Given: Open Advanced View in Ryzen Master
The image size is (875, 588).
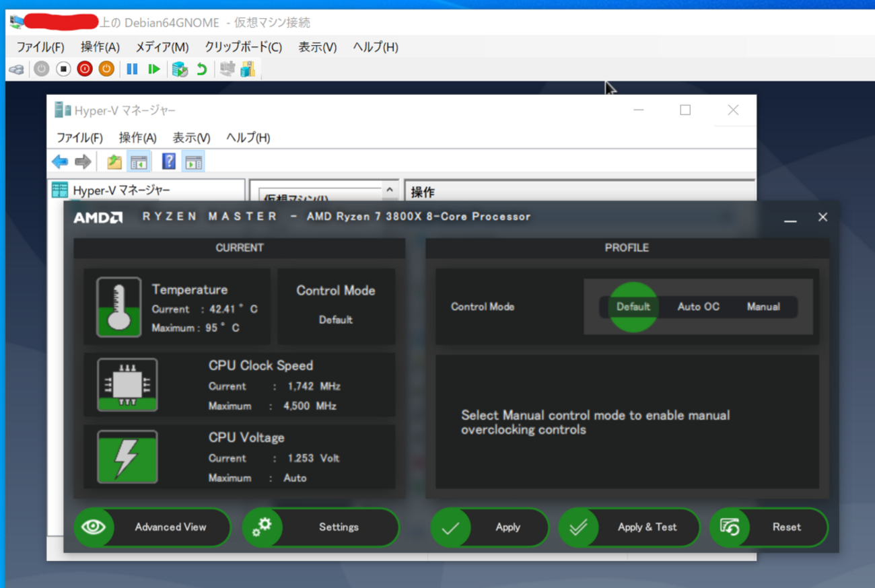Looking at the screenshot, I should 152,527.
